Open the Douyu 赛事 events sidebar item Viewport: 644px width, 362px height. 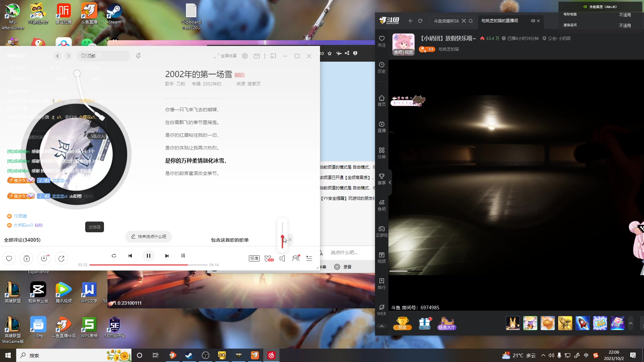tap(382, 179)
